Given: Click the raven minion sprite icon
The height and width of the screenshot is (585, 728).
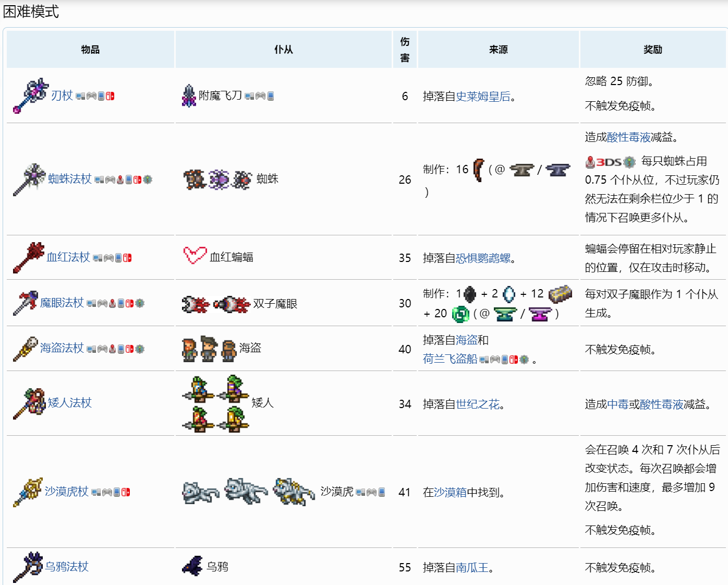Looking at the screenshot, I should [192, 566].
